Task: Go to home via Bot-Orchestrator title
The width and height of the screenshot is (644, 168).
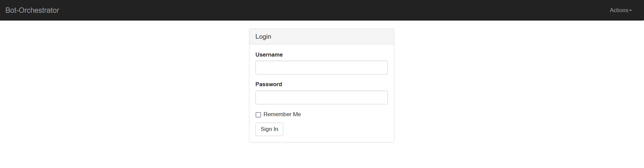Action: tap(32, 10)
